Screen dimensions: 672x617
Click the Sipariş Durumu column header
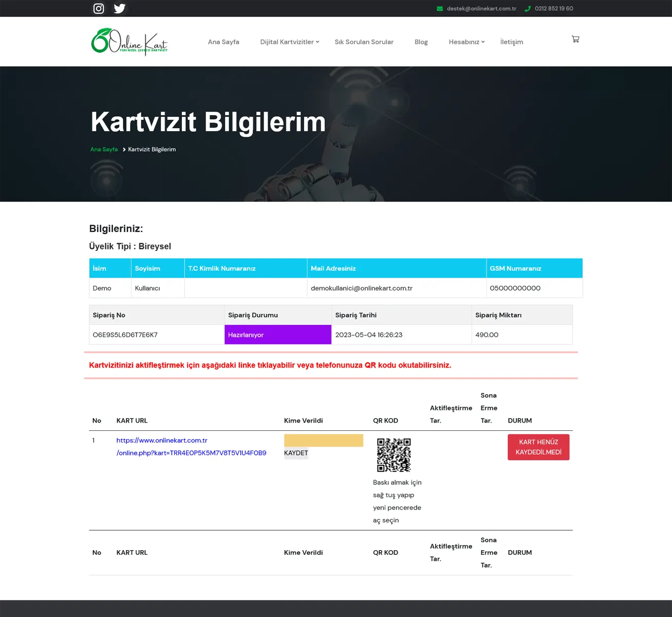pos(278,315)
